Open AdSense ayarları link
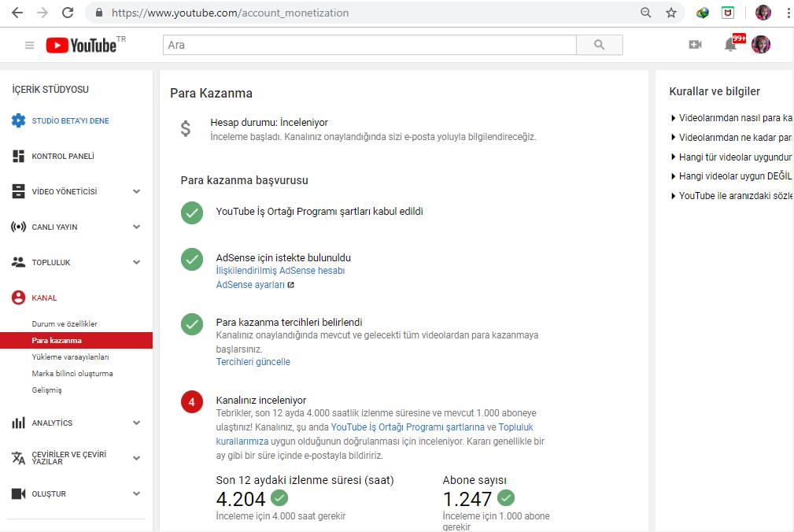The image size is (794, 532). 250,285
